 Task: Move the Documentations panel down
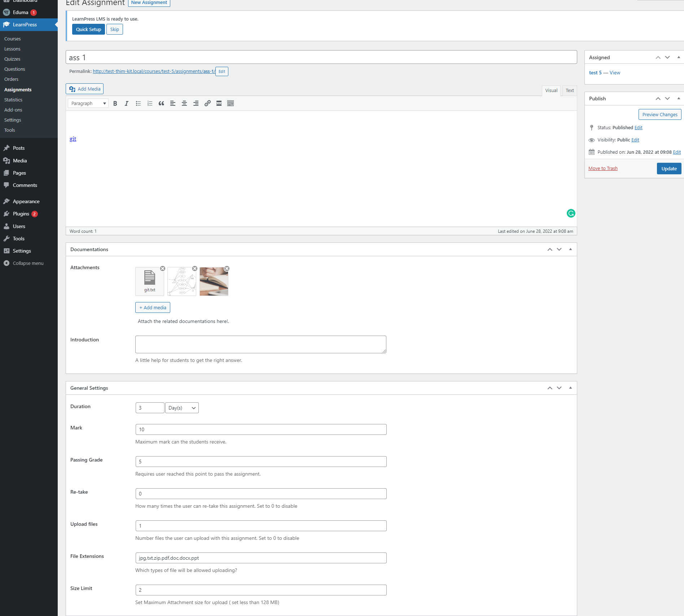coord(559,249)
